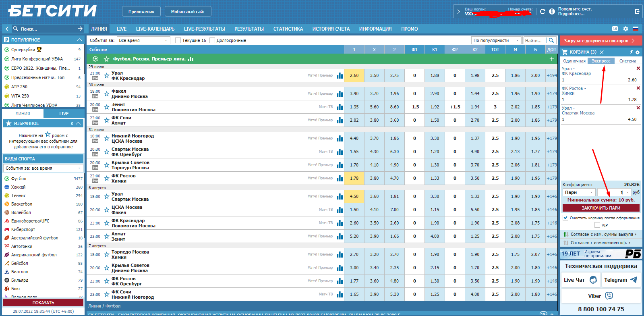Click the bet amount input field

click(610, 193)
